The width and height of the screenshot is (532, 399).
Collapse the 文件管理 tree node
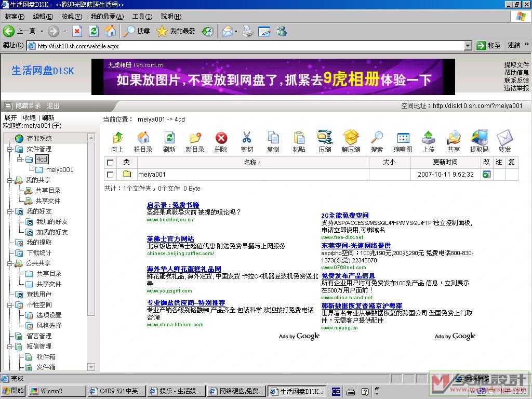(10, 149)
